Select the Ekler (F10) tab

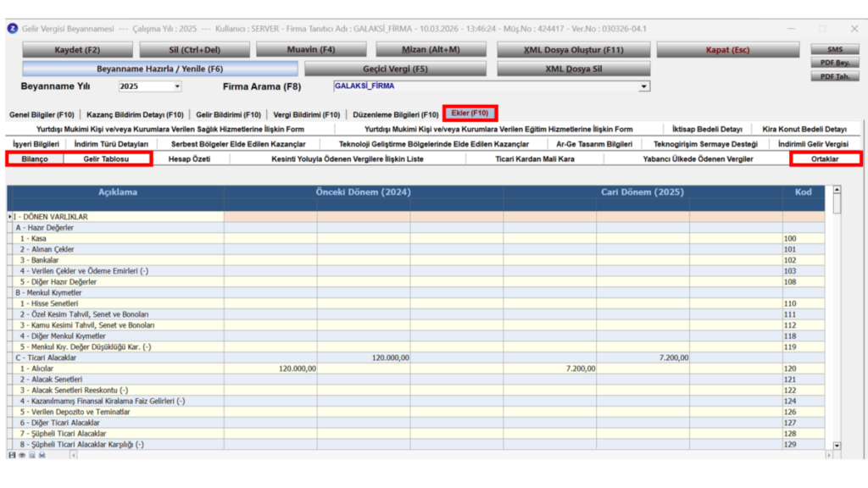(x=470, y=113)
